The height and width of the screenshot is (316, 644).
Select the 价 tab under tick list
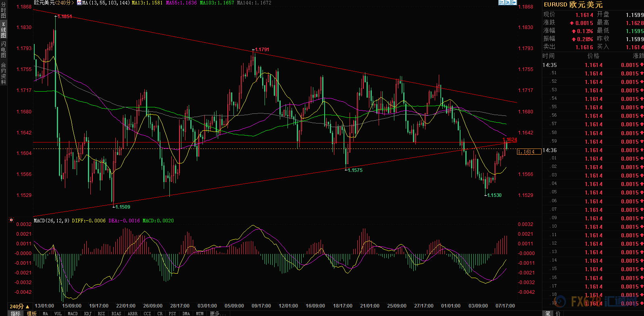558,313
